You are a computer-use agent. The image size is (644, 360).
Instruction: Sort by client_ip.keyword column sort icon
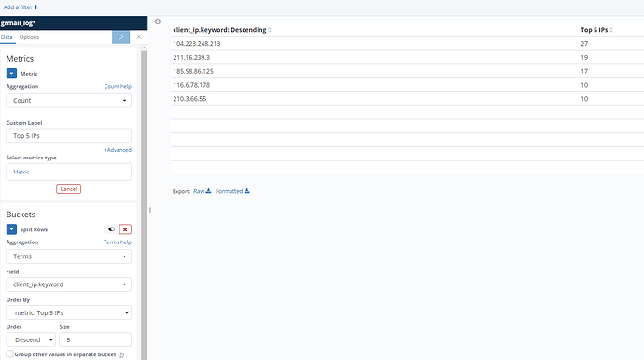270,30
